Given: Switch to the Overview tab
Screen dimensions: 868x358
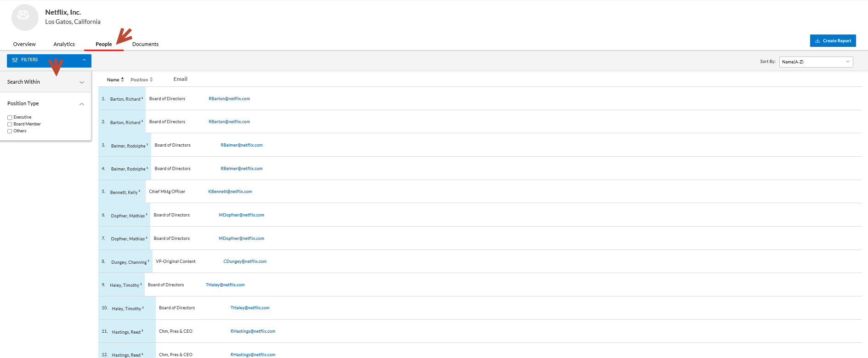Looking at the screenshot, I should pos(24,44).
